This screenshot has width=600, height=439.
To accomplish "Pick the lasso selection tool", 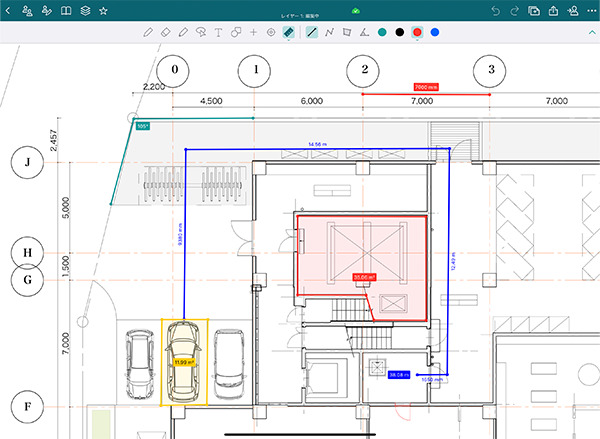I will (201, 33).
